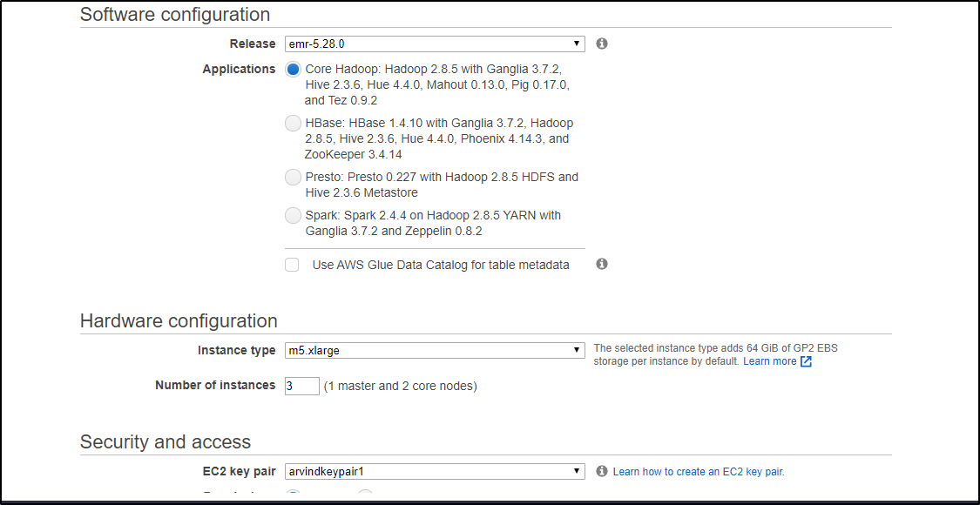The height and width of the screenshot is (505, 980).
Task: Open the Release emr-5.28.0 dropdown
Action: click(435, 44)
